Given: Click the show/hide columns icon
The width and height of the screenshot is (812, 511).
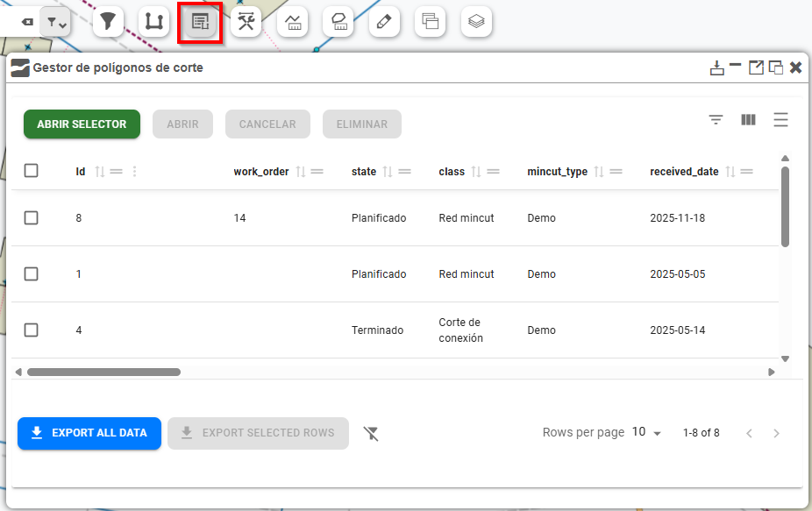Looking at the screenshot, I should 748,120.
